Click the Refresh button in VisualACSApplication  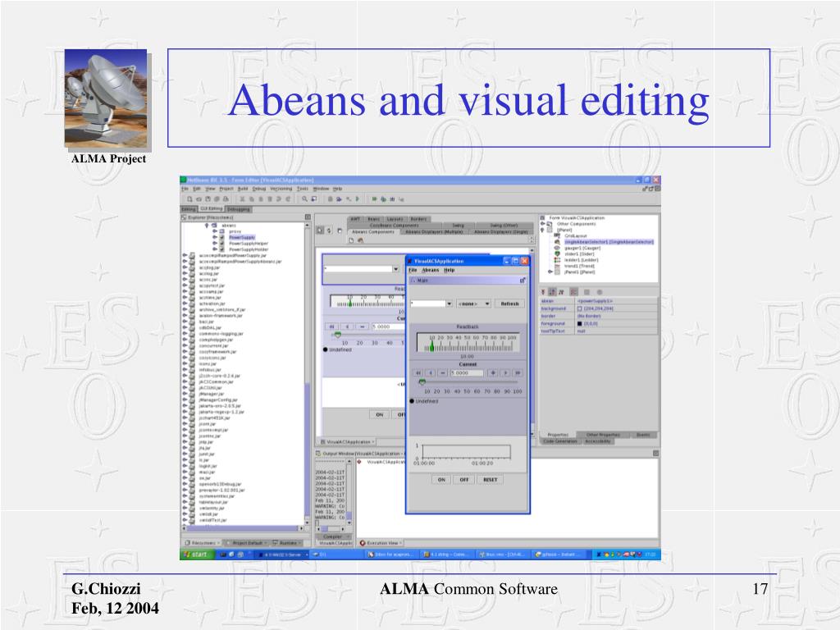pos(509,304)
